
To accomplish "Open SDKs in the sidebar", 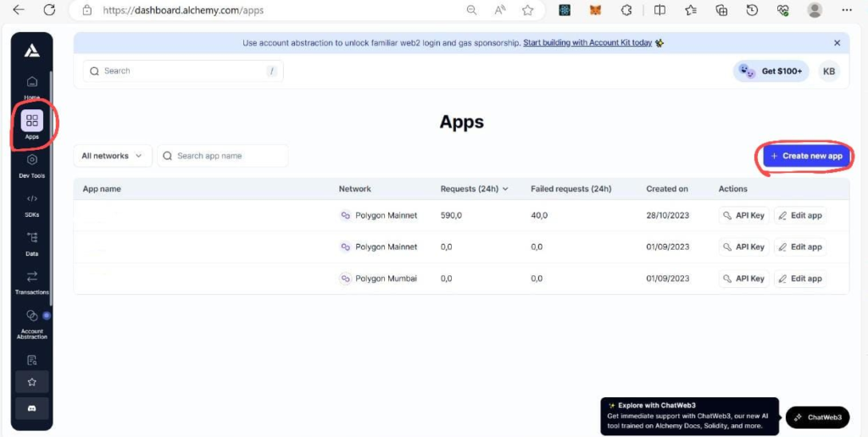I will pyautogui.click(x=32, y=204).
